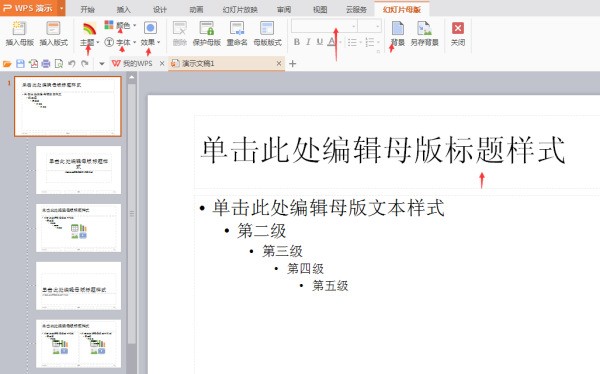Select the two content layout thumbnail

point(78,344)
